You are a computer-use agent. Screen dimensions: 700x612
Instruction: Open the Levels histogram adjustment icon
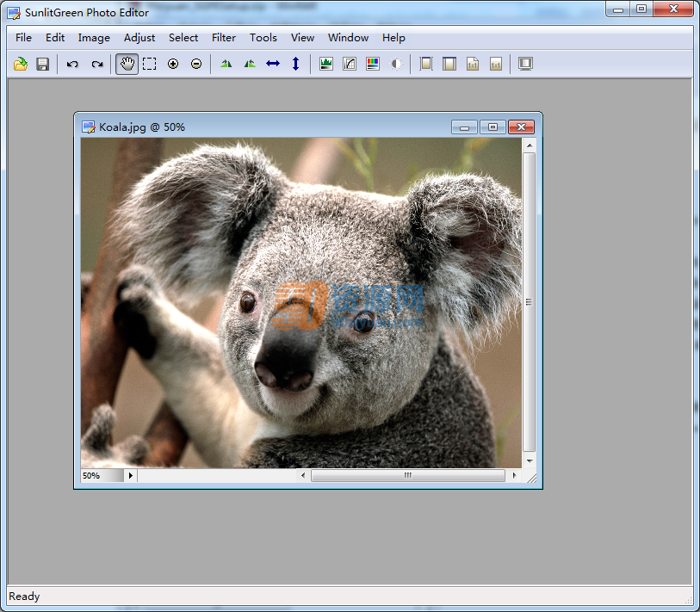[326, 64]
